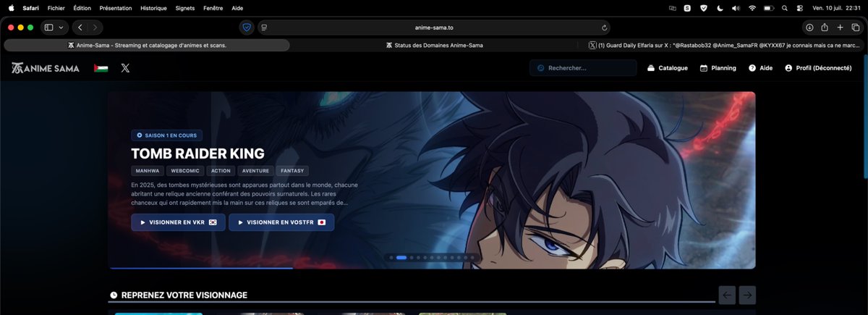This screenshot has width=868, height=315.
Task: Open the X social link in site header
Action: tap(125, 68)
